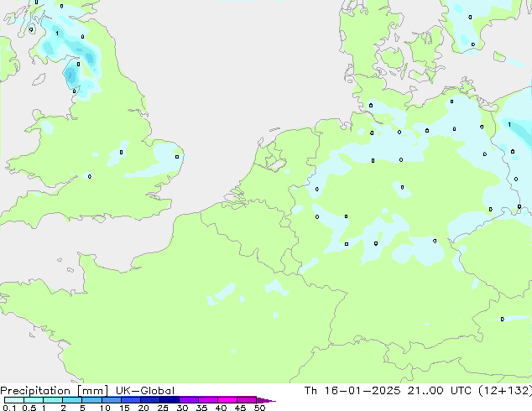Click the 35–40 mm legend color swatch
The width and height of the screenshot is (532, 411).
[x=208, y=400]
